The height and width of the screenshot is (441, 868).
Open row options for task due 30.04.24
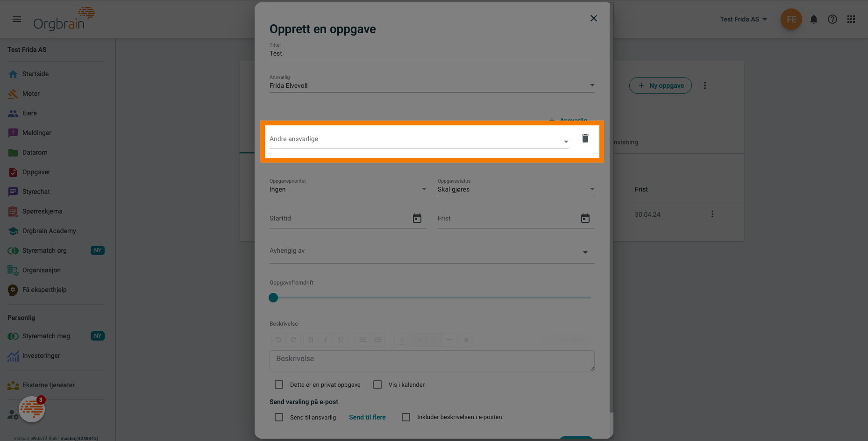pyautogui.click(x=712, y=214)
